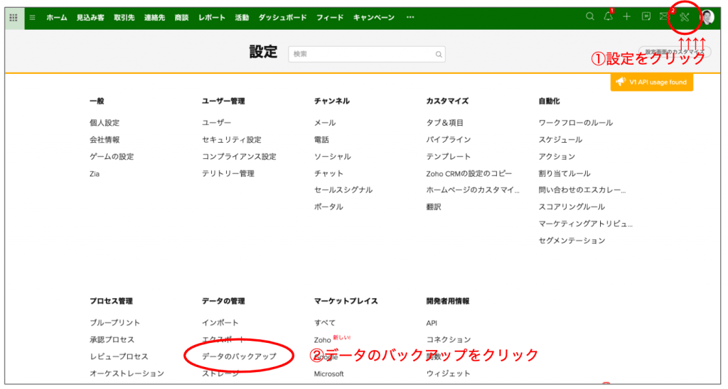Switch to the ダッシュボード tab
Image resolution: width=728 pixels, height=389 pixels.
[x=282, y=18]
